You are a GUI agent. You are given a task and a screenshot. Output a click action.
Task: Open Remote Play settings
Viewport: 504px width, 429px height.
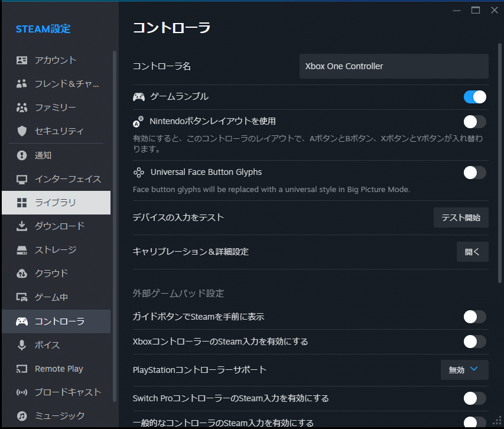pyautogui.click(x=56, y=369)
